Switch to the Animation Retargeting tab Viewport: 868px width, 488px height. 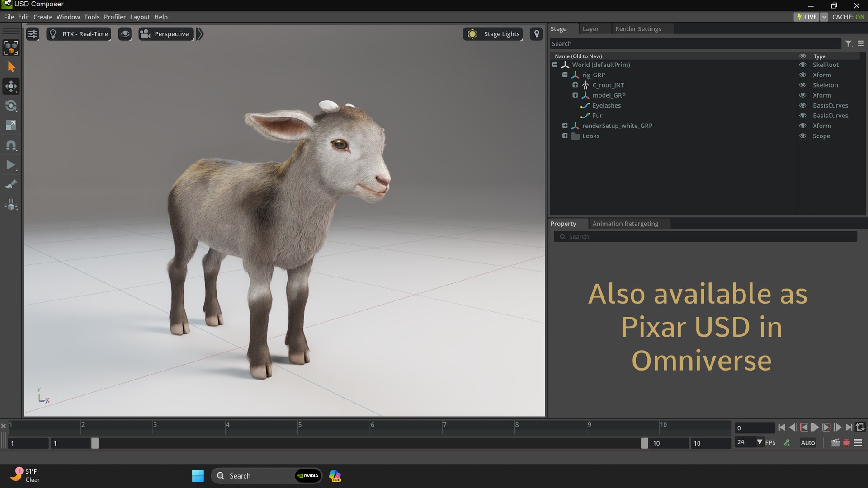(x=625, y=224)
